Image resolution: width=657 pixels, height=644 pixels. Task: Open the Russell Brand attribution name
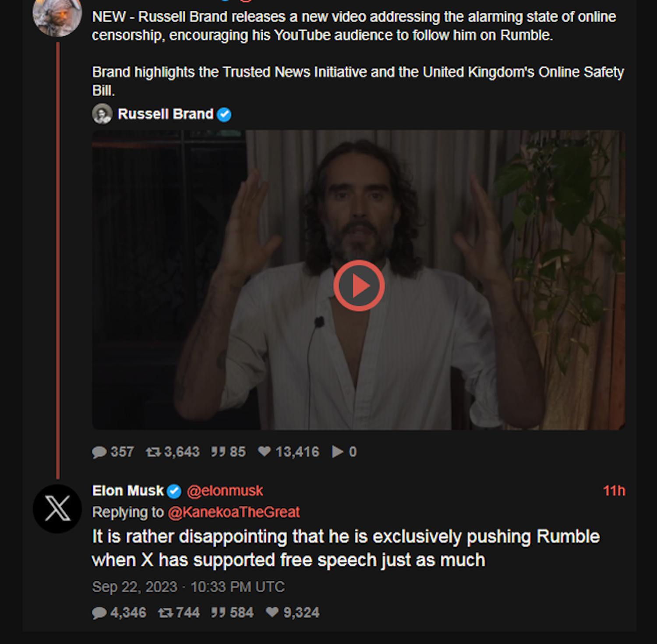[165, 114]
